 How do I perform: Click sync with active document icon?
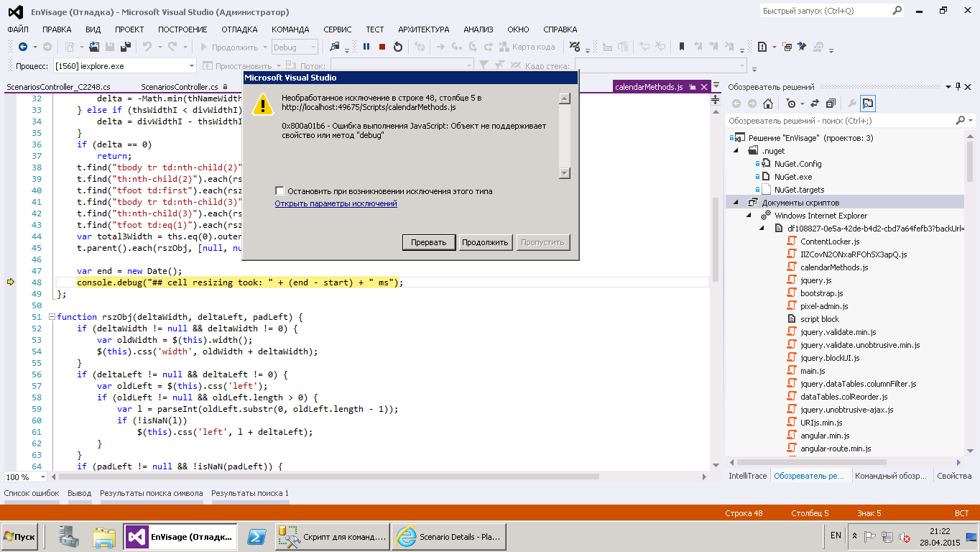(815, 103)
